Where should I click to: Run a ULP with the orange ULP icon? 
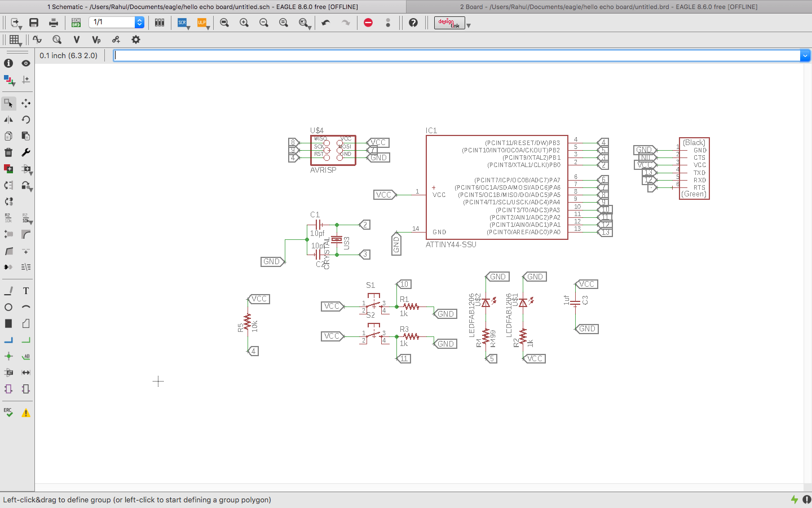pos(202,23)
